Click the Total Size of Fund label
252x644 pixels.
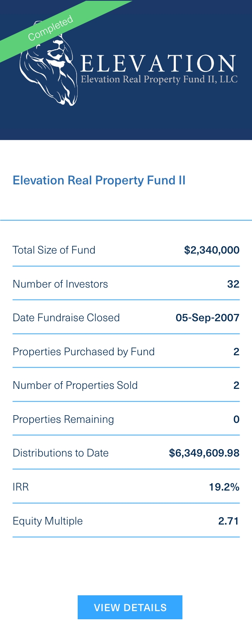click(54, 250)
